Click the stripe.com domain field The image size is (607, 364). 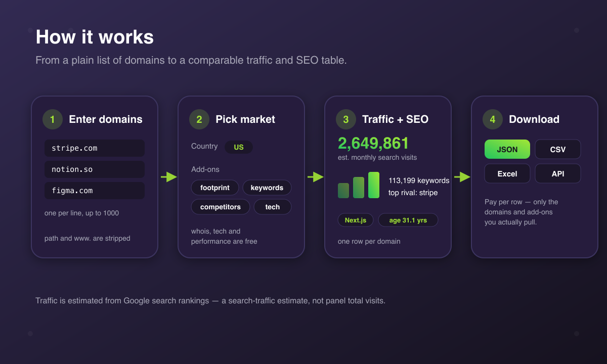95,148
